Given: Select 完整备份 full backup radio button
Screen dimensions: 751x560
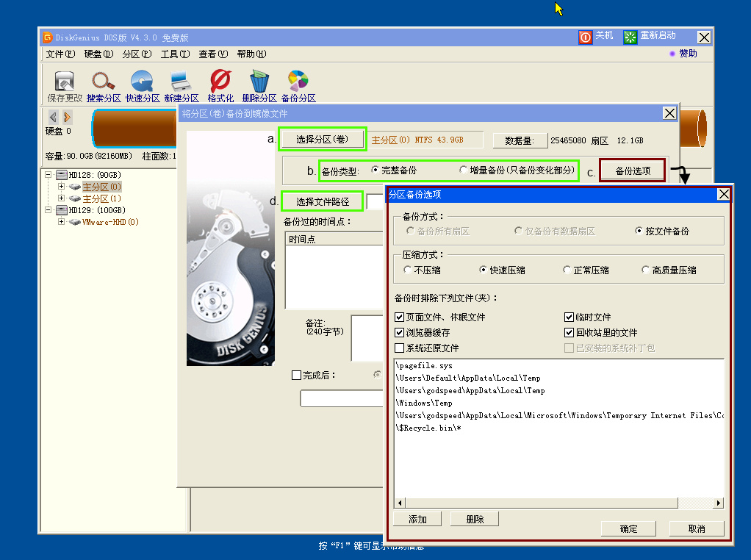Looking at the screenshot, I should coord(375,170).
